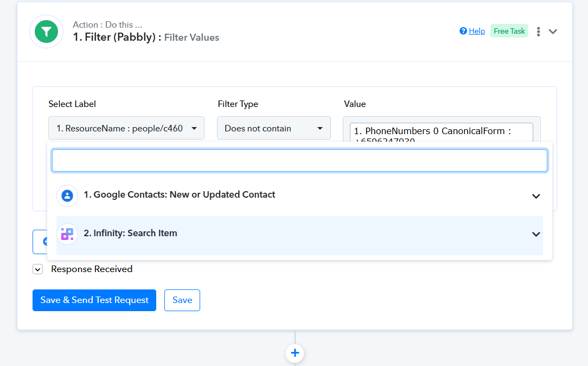Expand Infinity Search Item chevron

pyautogui.click(x=536, y=234)
